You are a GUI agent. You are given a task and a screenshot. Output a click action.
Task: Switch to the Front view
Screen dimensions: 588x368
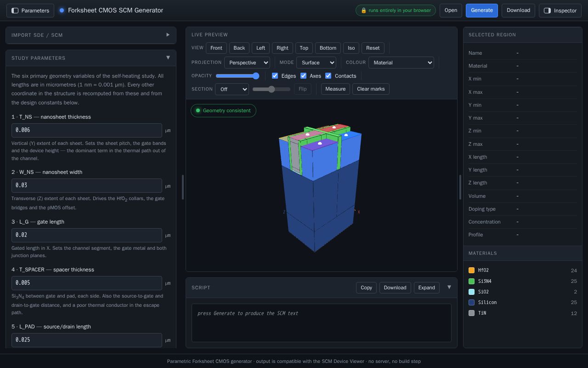click(x=216, y=48)
